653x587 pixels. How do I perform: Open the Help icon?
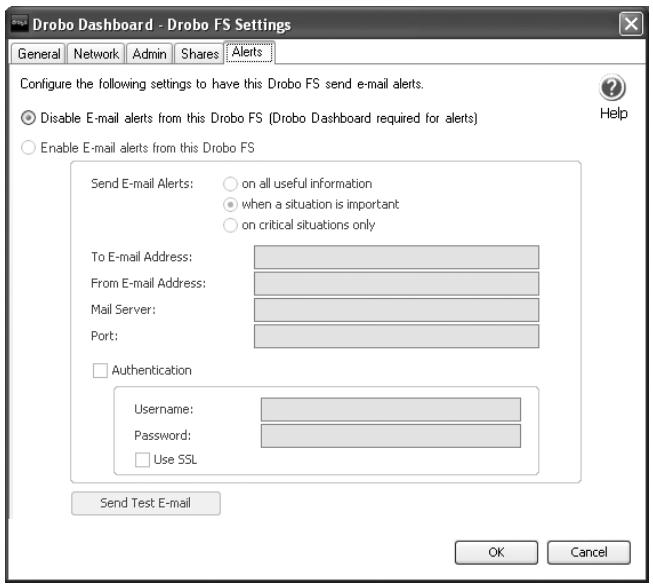click(x=612, y=87)
